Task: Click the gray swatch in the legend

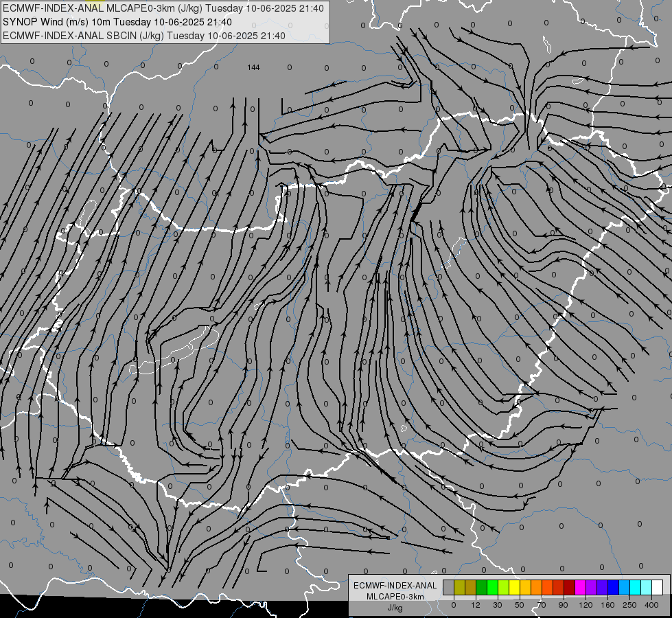Action: click(x=449, y=587)
